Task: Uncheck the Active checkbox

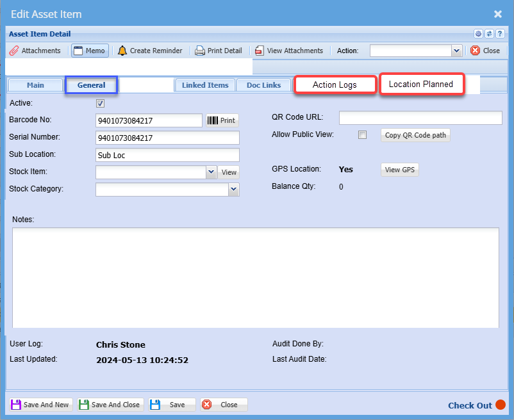Action: click(100, 103)
